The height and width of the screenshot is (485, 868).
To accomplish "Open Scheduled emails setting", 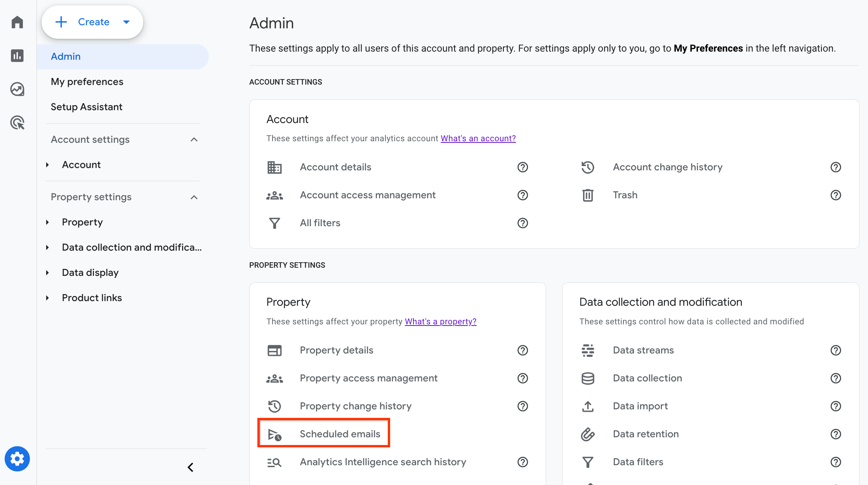I will pos(340,434).
